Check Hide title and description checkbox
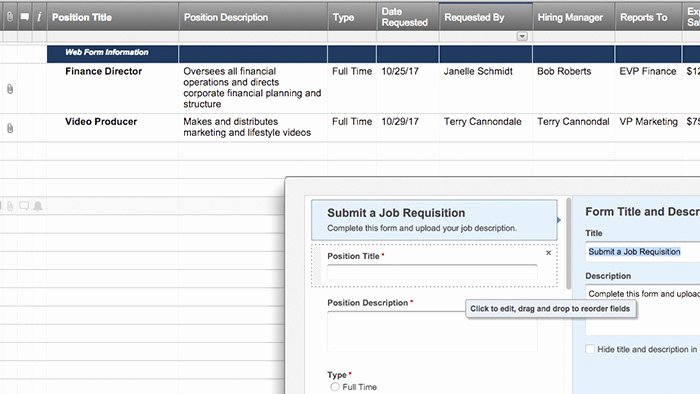700x394 pixels. [590, 349]
